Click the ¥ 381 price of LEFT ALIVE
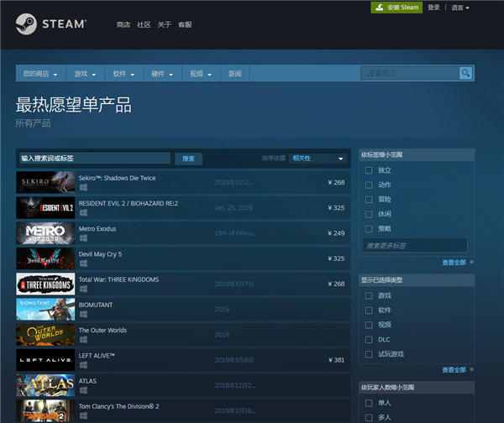This screenshot has height=423, width=504. coord(336,360)
